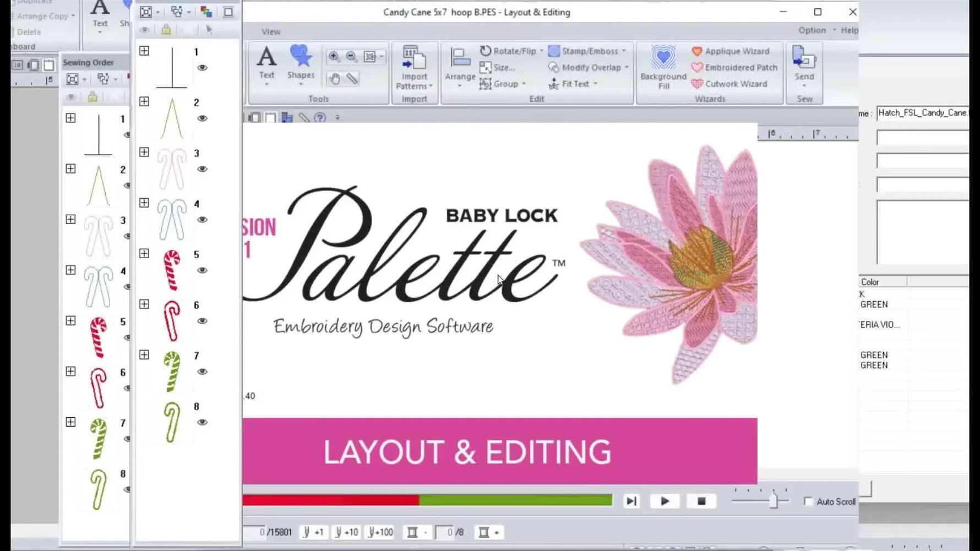This screenshot has height=551, width=980.
Task: Open Background Fill wizard
Action: [x=663, y=68]
